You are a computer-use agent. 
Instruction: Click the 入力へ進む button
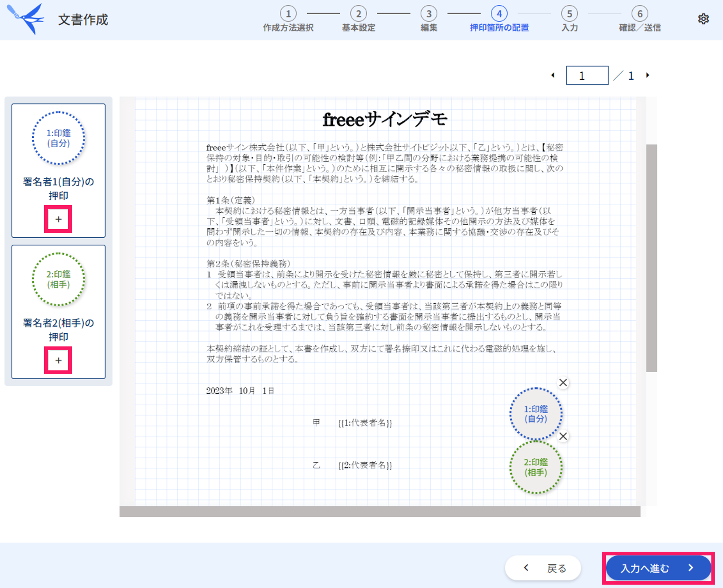[x=658, y=568]
